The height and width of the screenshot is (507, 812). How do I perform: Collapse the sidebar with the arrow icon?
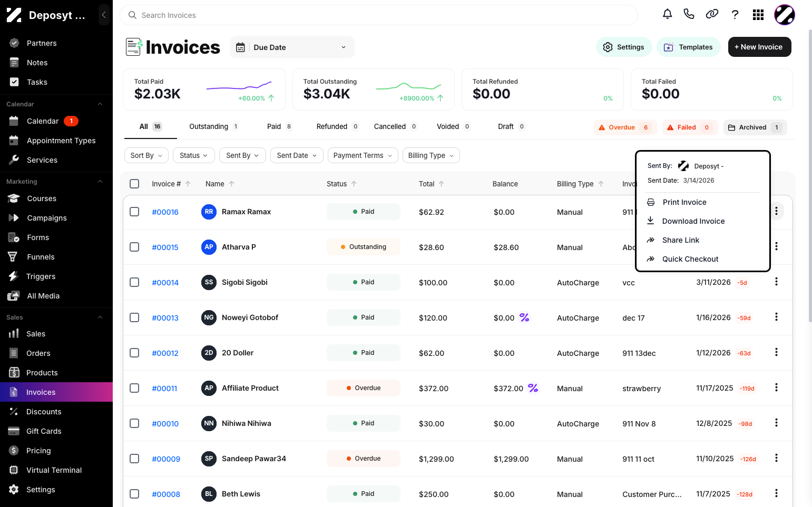coord(104,15)
